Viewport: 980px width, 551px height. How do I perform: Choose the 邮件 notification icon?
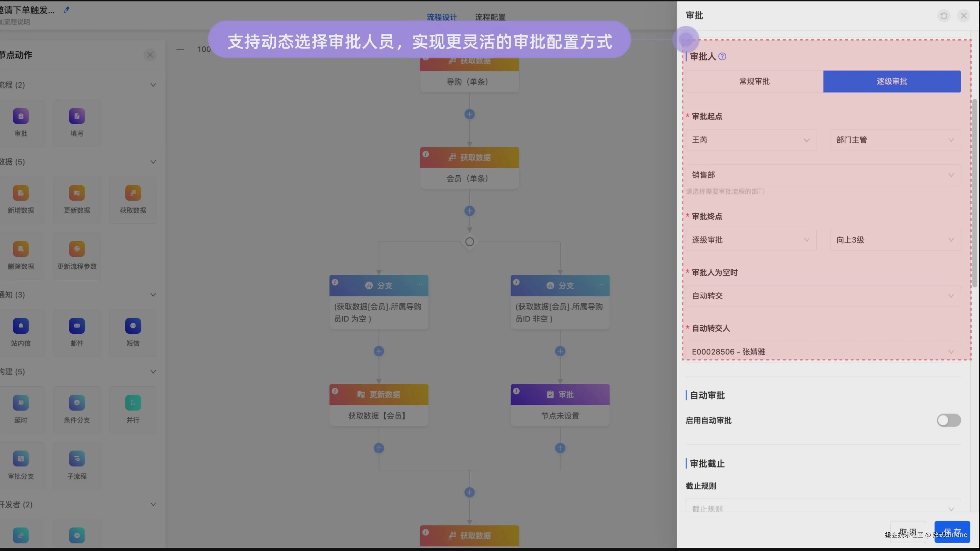(77, 326)
